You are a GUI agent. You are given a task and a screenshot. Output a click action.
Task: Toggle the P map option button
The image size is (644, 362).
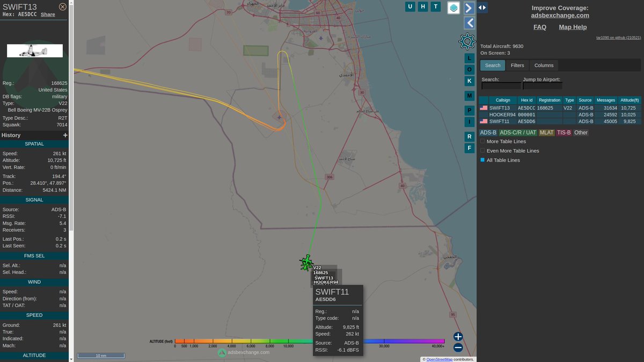coord(469,110)
